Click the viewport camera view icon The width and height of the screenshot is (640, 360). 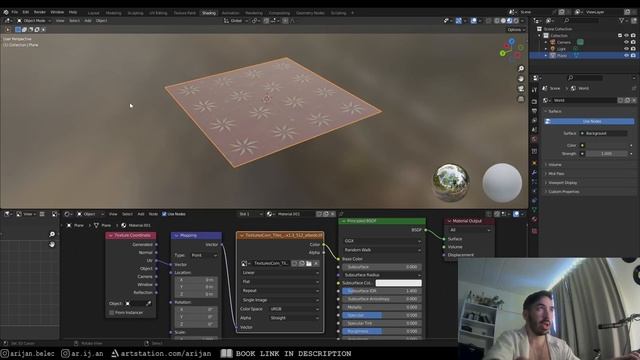pos(521,89)
